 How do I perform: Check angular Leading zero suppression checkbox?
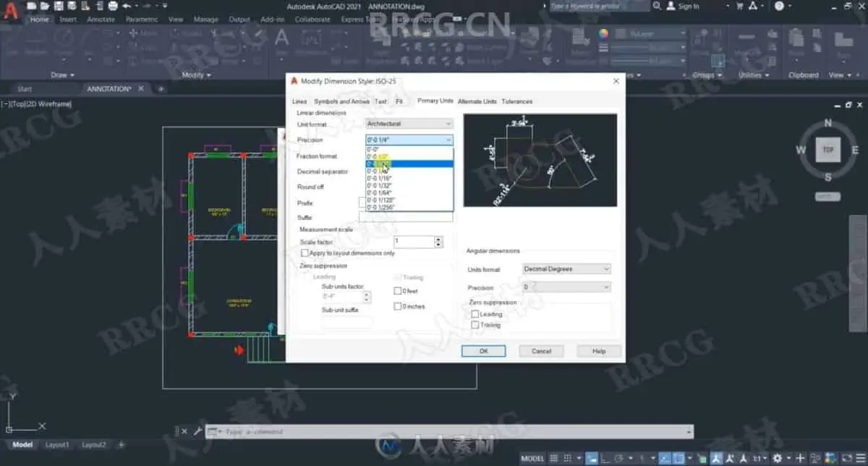[x=475, y=314]
